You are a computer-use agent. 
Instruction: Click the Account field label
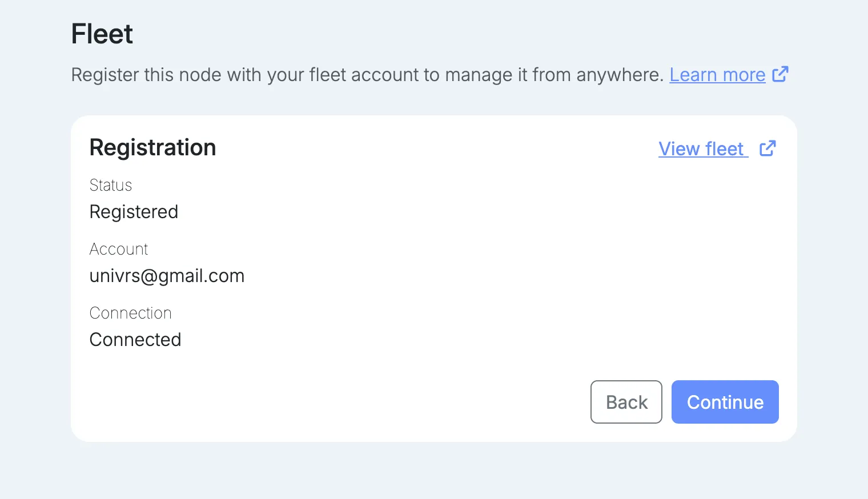click(x=119, y=249)
